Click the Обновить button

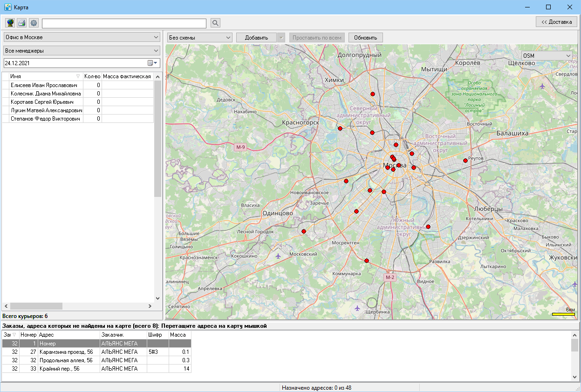[366, 38]
